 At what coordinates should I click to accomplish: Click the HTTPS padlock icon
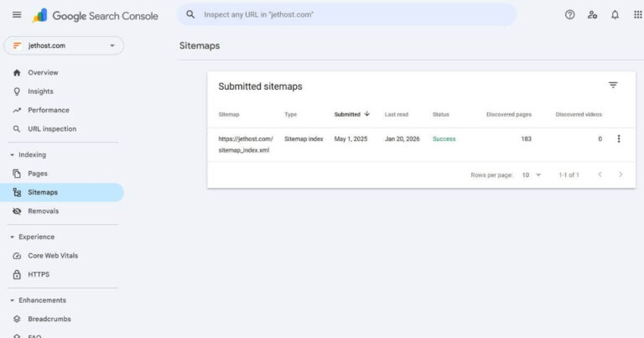click(17, 274)
